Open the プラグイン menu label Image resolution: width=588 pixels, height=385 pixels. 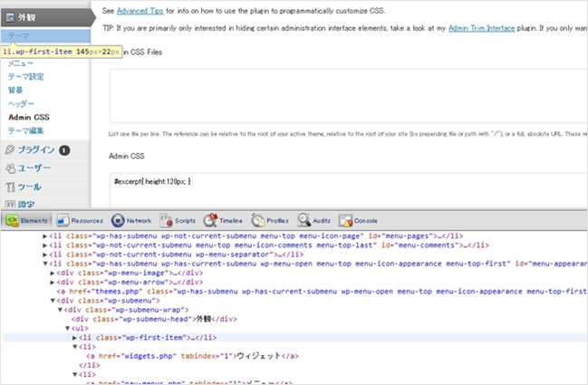pyautogui.click(x=36, y=150)
